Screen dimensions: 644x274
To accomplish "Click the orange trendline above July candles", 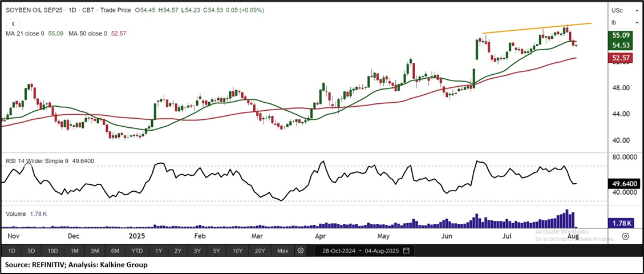I will coord(537,28).
